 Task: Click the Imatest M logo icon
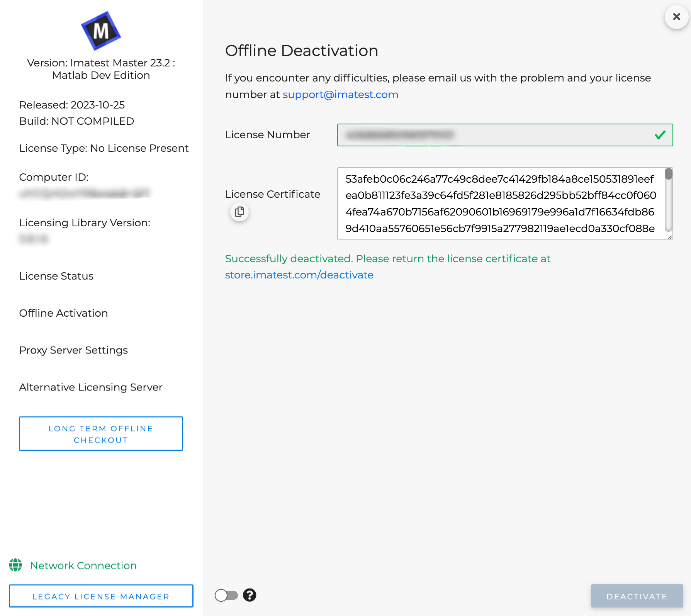101,31
